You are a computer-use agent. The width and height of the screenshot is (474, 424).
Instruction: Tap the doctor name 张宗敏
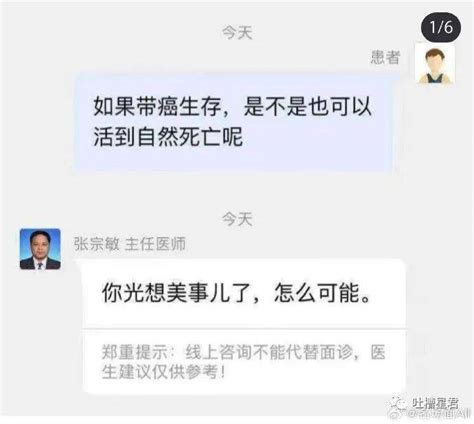[96, 244]
